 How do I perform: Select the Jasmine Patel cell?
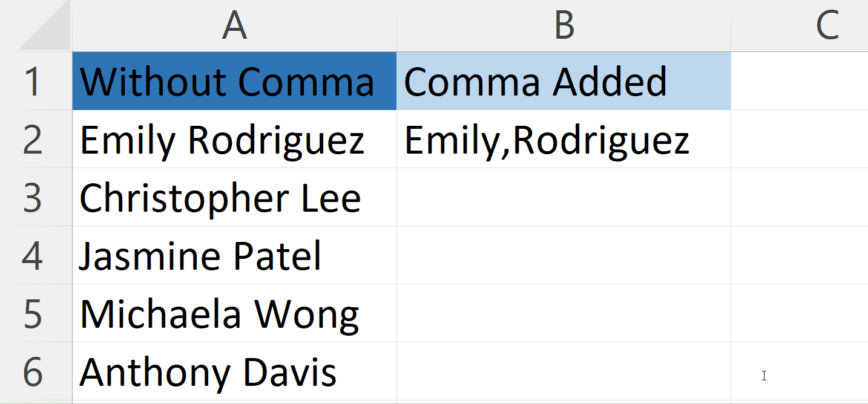(234, 255)
